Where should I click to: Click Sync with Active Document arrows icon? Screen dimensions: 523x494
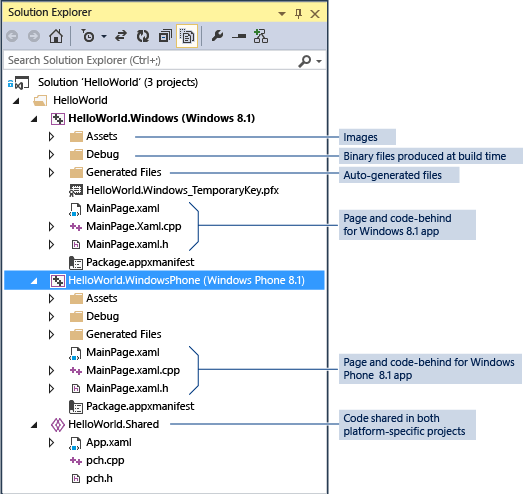point(121,36)
